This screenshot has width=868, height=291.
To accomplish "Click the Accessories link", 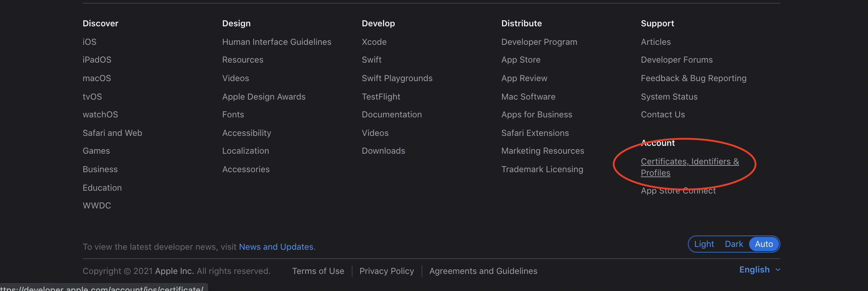I will click(x=246, y=169).
